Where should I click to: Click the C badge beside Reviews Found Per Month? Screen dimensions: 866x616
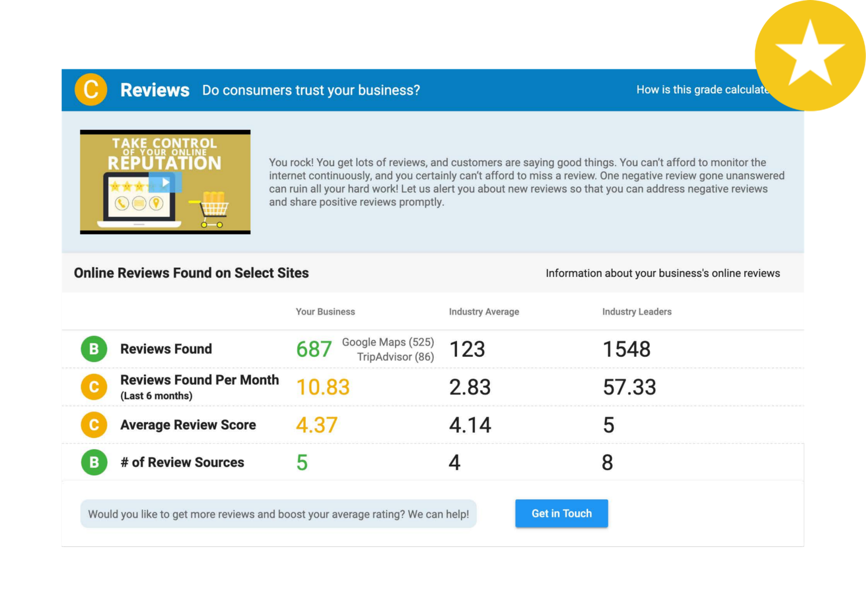click(x=94, y=386)
